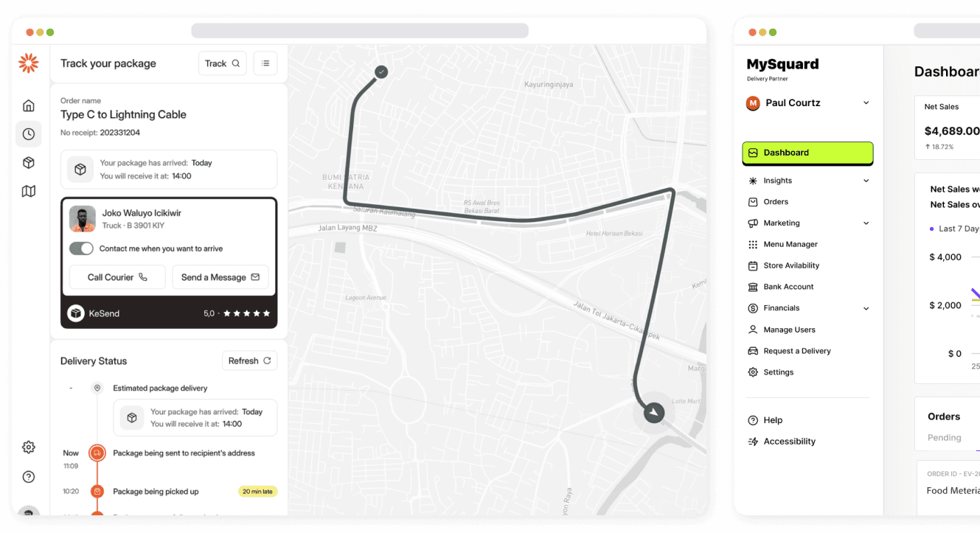
Task: Click the Financials dollar icon
Action: click(x=753, y=308)
